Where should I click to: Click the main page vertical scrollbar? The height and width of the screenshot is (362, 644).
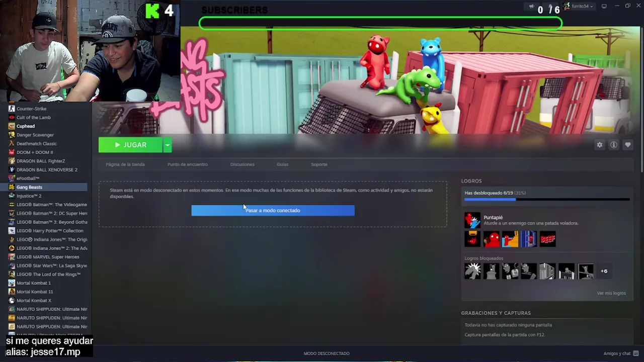tap(641, 101)
